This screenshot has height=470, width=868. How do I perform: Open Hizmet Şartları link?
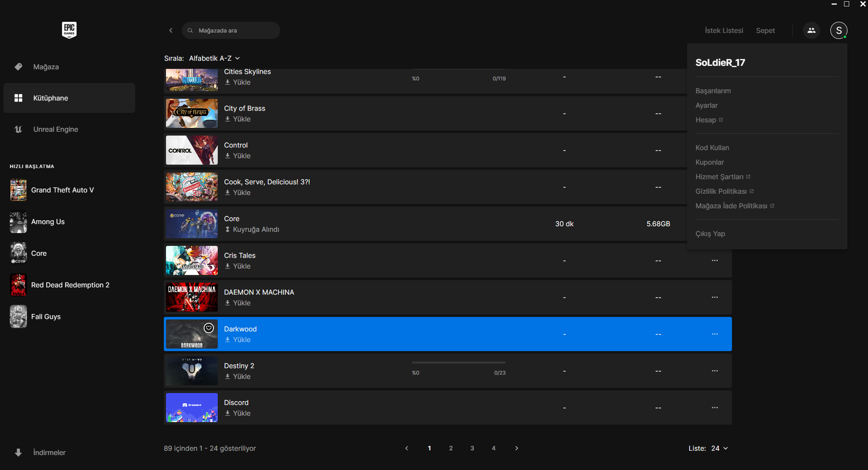tap(723, 177)
